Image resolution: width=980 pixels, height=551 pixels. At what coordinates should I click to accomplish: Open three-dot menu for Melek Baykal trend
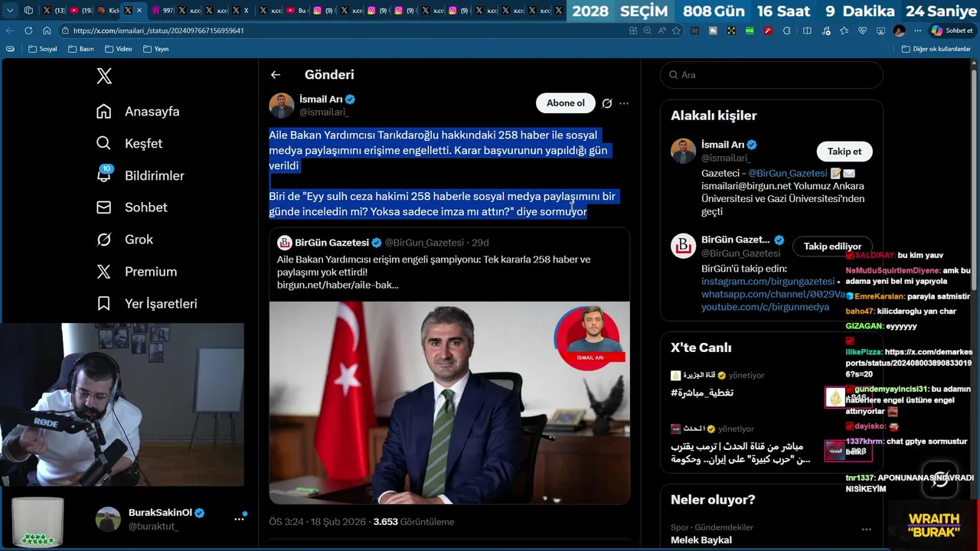[866, 529]
